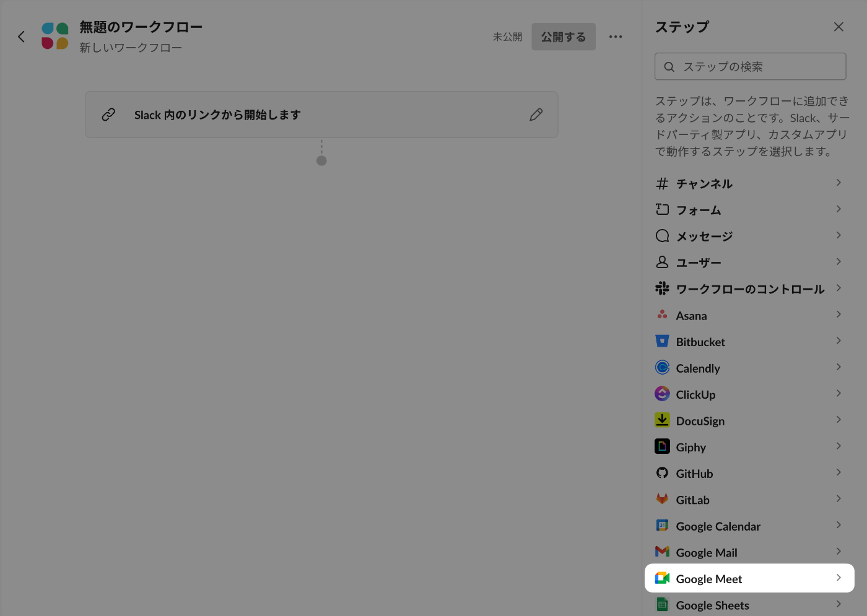
Task: Click the ステップの検索 search field
Action: pyautogui.click(x=751, y=66)
